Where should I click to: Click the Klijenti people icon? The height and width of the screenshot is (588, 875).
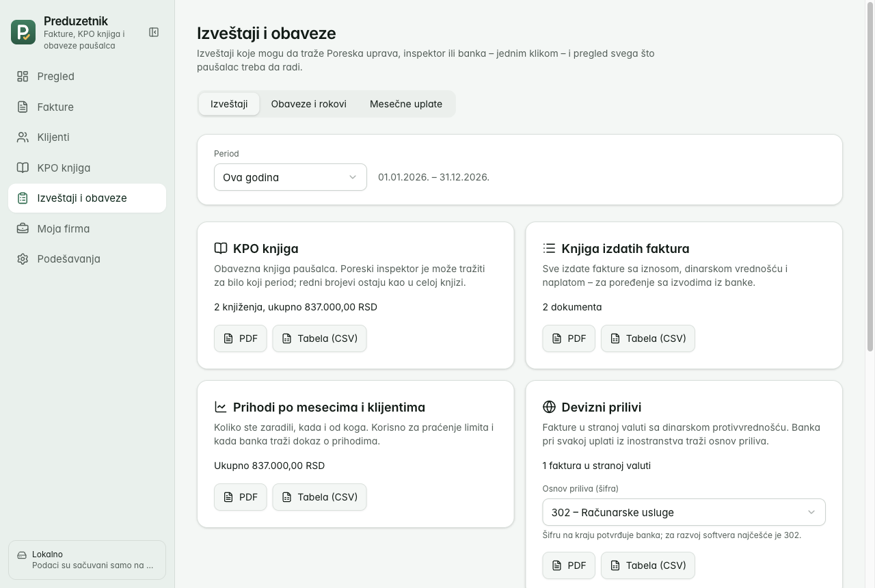[x=23, y=137]
